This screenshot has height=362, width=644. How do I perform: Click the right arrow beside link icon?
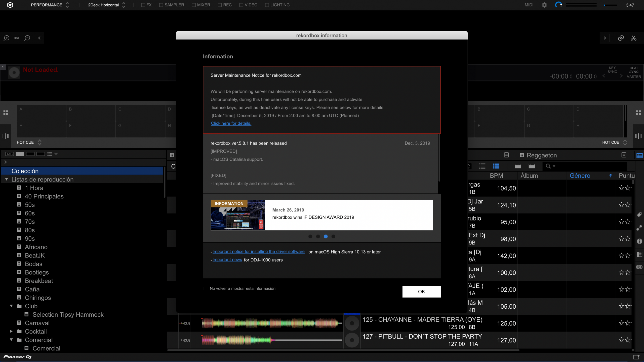605,38
